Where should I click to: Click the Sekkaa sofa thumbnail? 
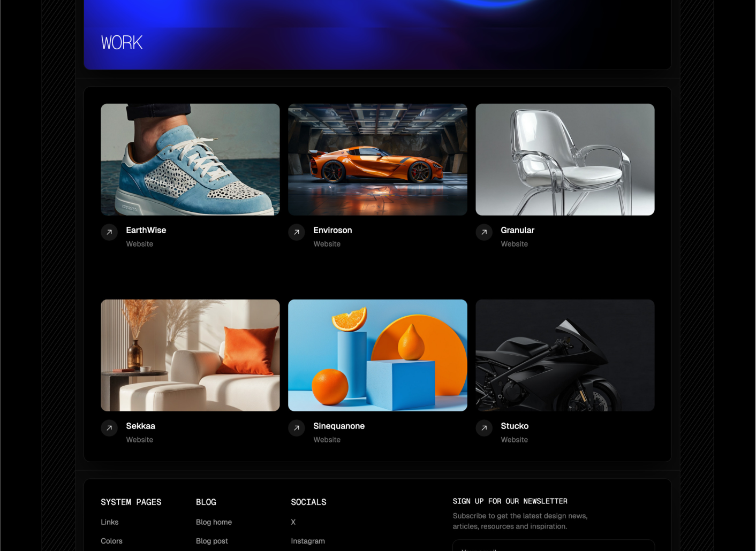(190, 355)
